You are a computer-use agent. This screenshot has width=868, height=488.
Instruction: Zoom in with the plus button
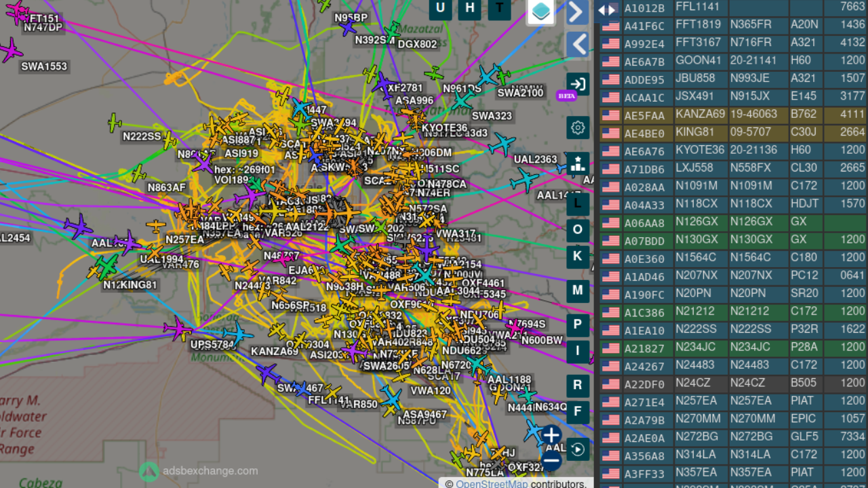click(551, 434)
